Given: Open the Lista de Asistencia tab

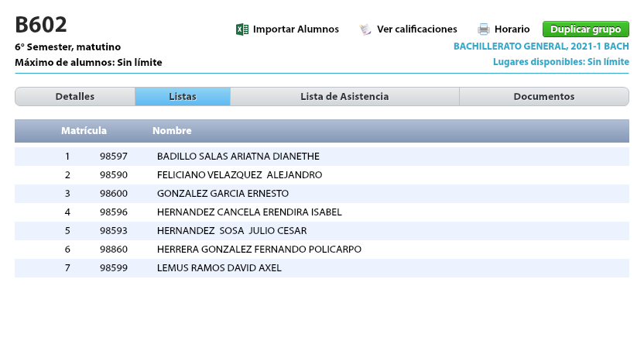Looking at the screenshot, I should point(344,97).
